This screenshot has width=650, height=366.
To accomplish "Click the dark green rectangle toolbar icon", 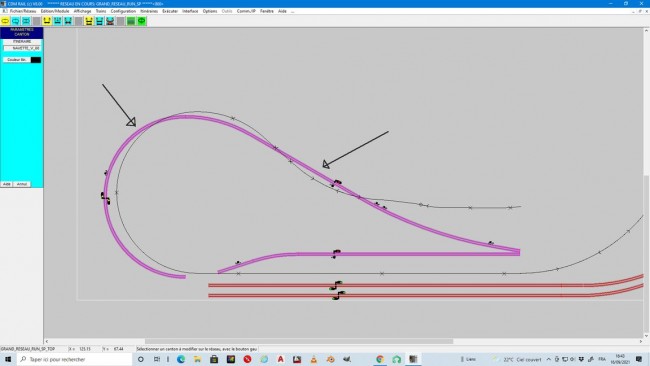I will [x=131, y=21].
